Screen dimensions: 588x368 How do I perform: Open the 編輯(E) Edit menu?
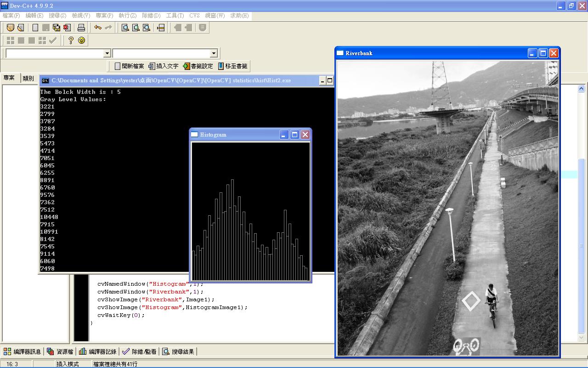click(x=34, y=16)
